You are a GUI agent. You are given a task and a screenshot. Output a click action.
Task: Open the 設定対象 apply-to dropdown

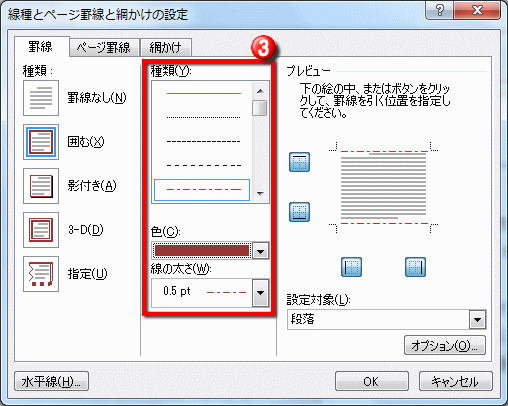click(477, 320)
